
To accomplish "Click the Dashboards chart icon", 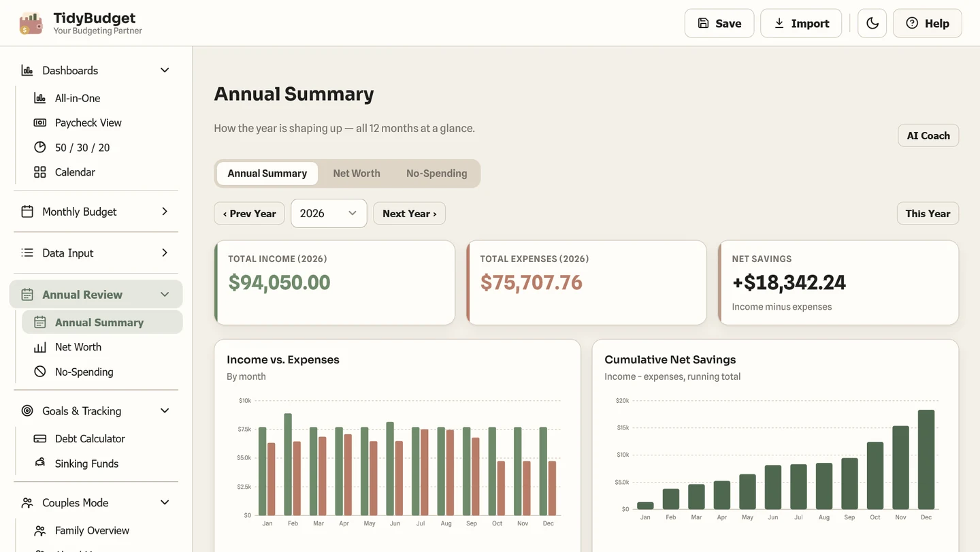I will 27,70.
